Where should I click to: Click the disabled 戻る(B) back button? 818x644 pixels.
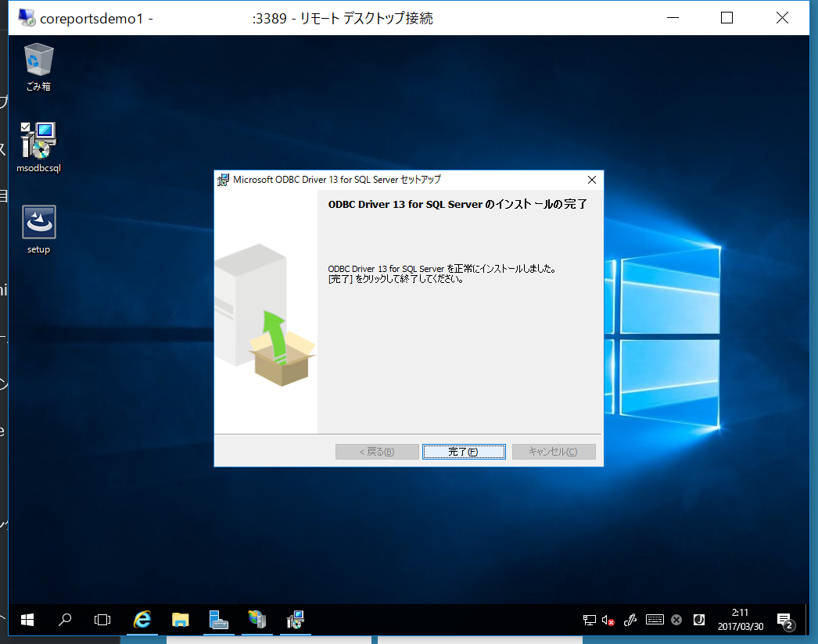(x=377, y=452)
